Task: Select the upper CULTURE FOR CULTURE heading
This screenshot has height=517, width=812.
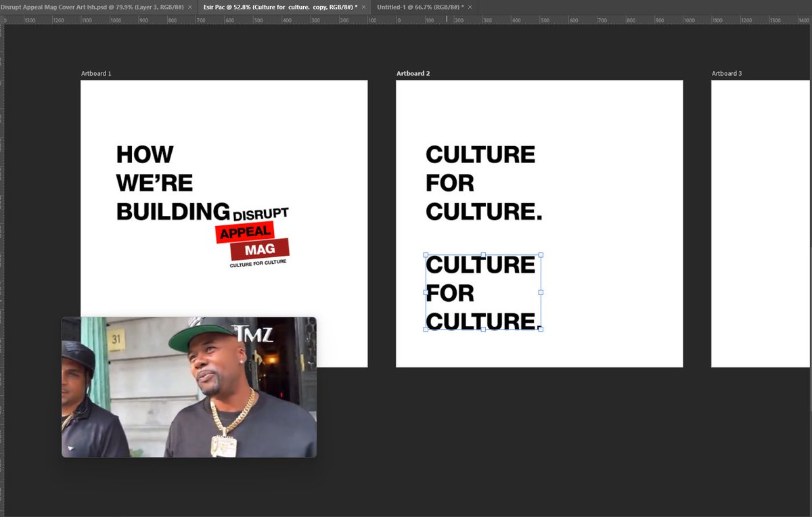Action: (480, 183)
